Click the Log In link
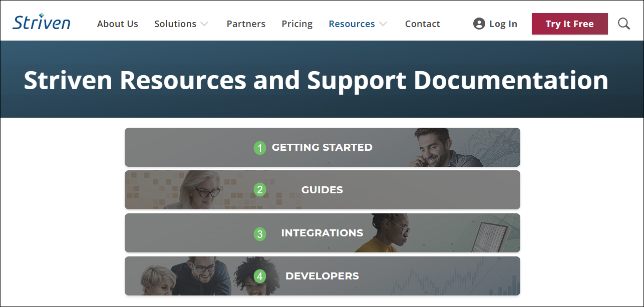The width and height of the screenshot is (644, 307). coord(503,24)
